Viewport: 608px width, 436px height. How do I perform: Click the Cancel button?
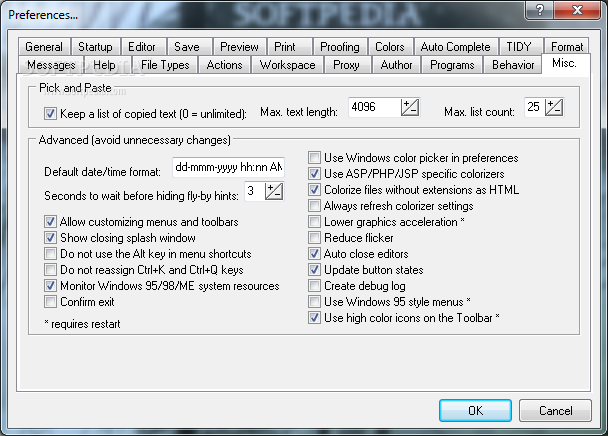point(555,410)
